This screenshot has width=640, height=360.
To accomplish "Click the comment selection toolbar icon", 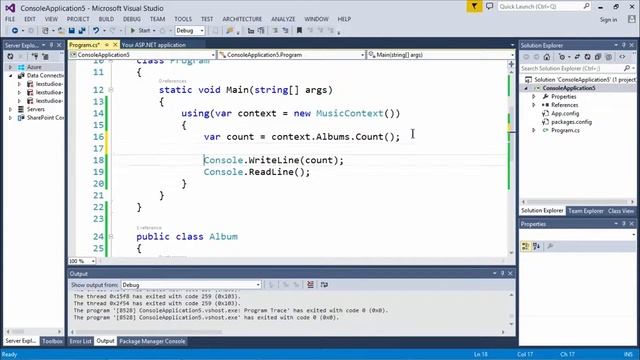I will click(x=275, y=31).
